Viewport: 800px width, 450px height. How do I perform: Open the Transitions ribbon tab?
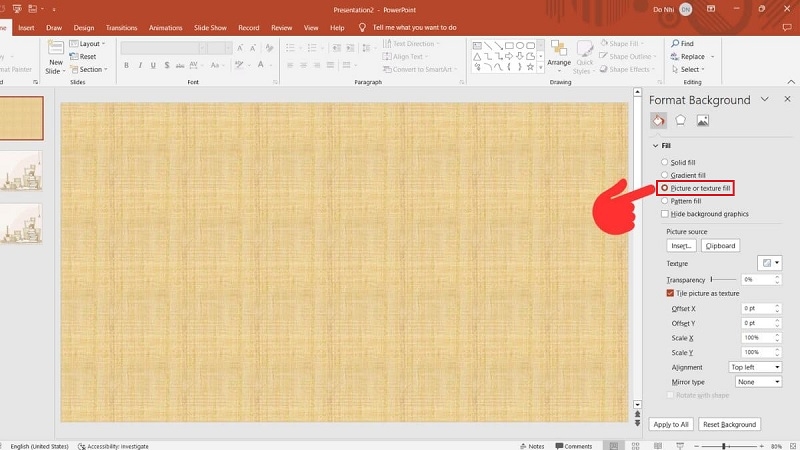click(121, 28)
